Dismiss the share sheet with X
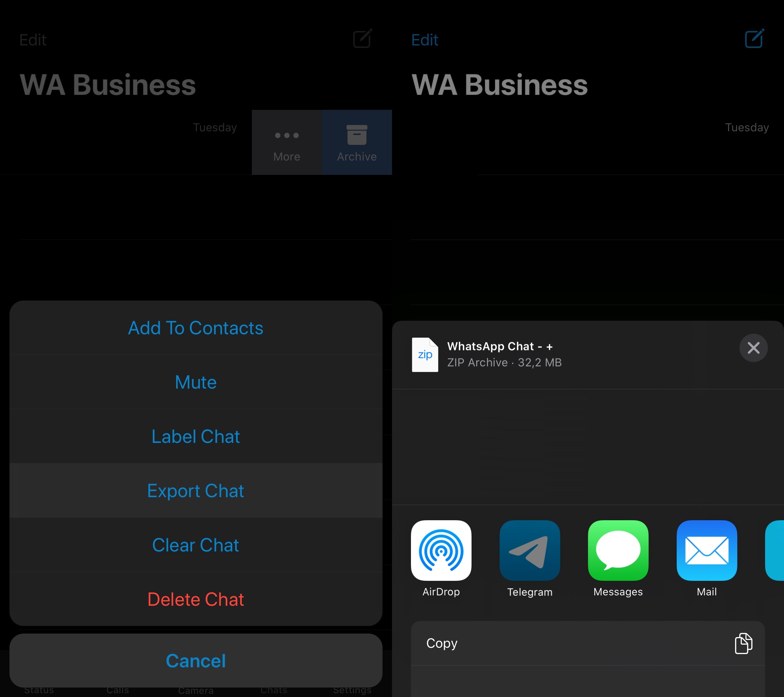Screen dimensions: 784x697 [753, 348]
